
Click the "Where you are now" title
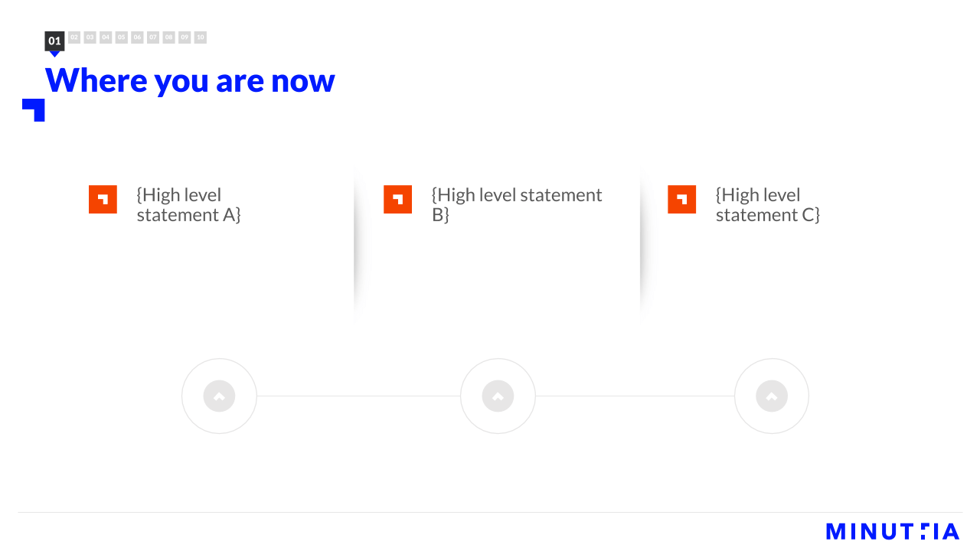click(190, 80)
